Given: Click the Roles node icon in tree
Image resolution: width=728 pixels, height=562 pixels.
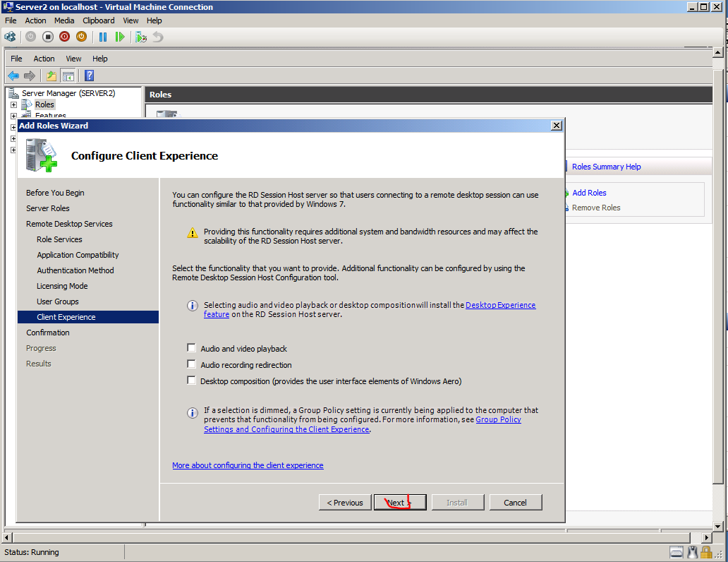Looking at the screenshot, I should click(x=27, y=104).
